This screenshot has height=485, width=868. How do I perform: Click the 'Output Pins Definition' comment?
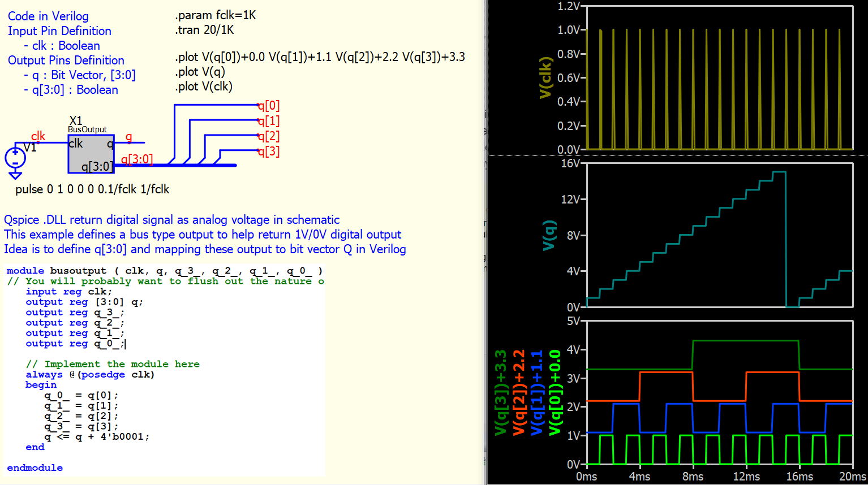66,60
